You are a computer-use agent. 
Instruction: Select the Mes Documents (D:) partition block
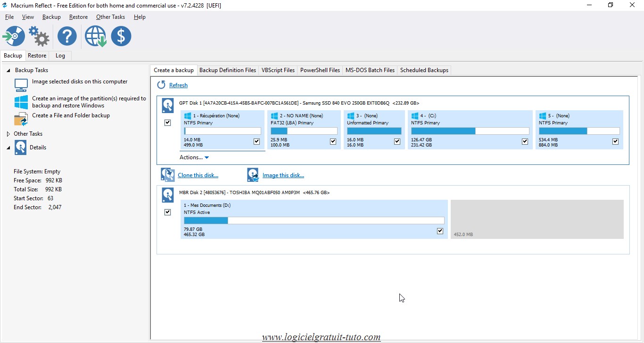(x=314, y=219)
